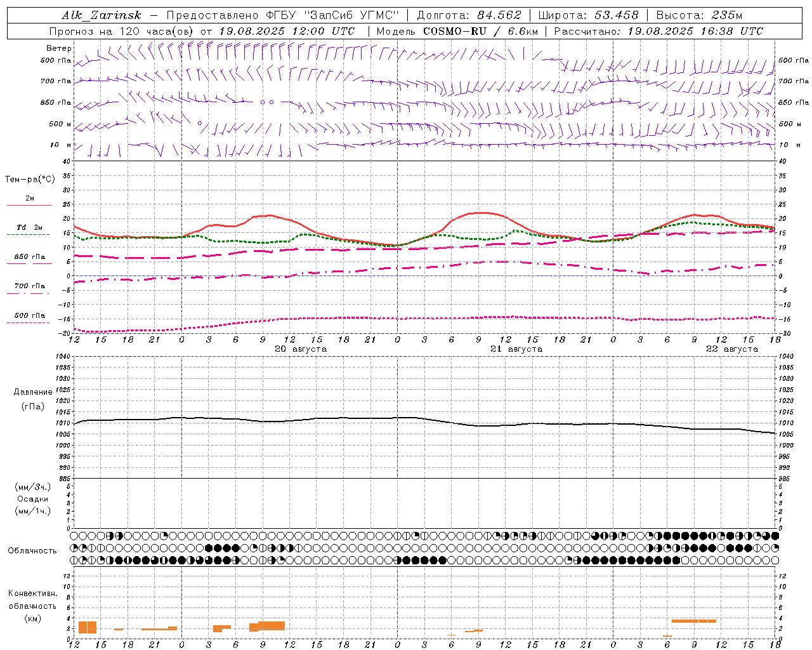Select the 'Долгота: 84.562' header value
This screenshot has width=812, height=650.
tap(468, 15)
